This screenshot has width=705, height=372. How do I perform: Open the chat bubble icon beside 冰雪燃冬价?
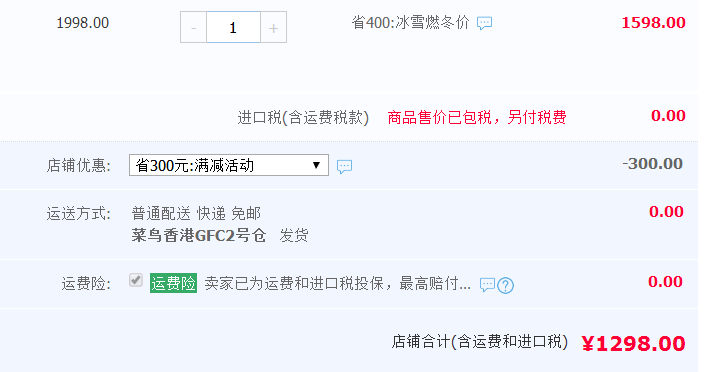(484, 23)
